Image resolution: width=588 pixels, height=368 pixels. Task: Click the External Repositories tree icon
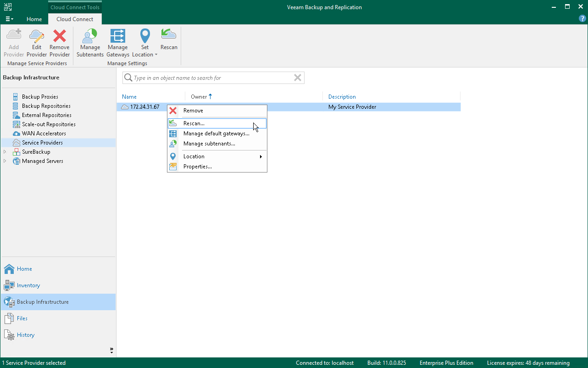[x=17, y=115]
